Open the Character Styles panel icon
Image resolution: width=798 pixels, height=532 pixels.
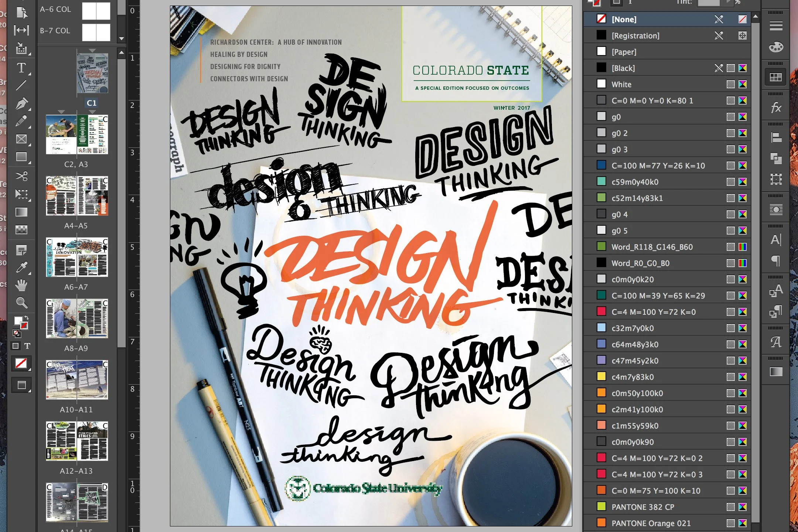(x=776, y=291)
